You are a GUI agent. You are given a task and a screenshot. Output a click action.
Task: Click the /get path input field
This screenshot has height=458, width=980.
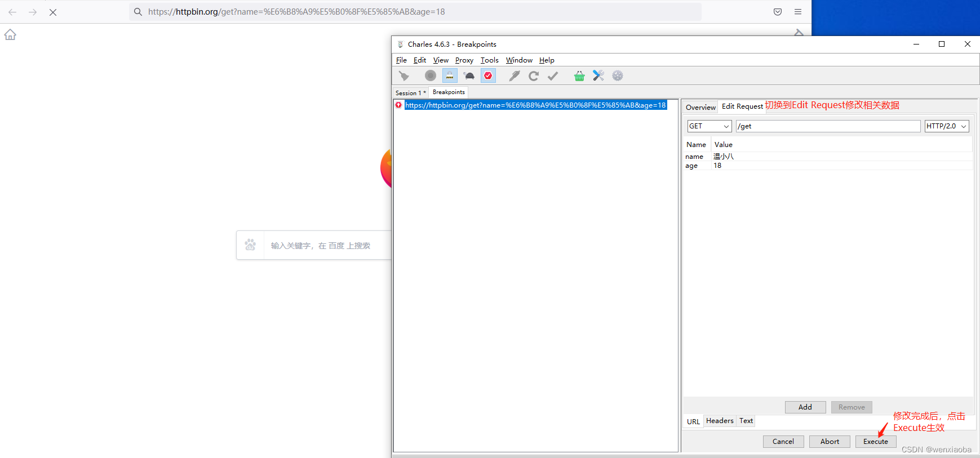tap(828, 126)
